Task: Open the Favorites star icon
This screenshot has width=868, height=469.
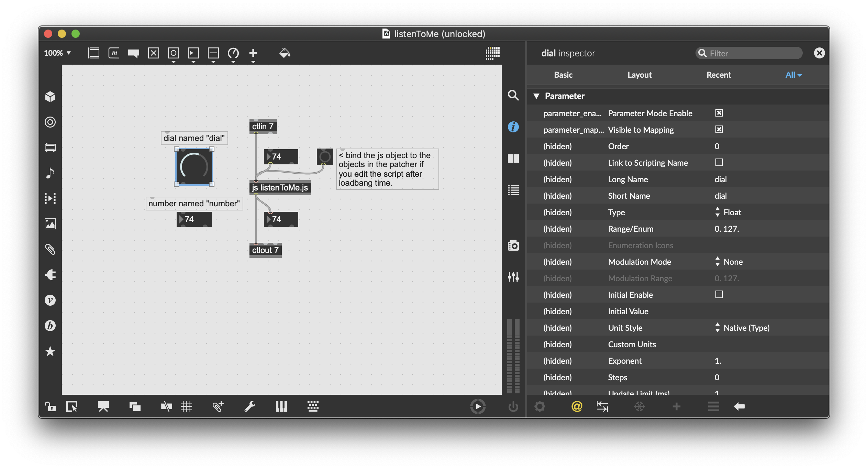Action: (50, 351)
